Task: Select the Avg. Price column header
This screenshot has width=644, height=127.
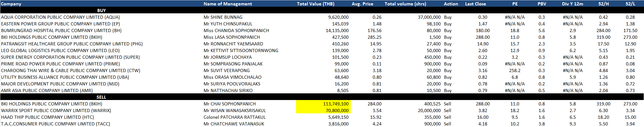Action: [362, 4]
